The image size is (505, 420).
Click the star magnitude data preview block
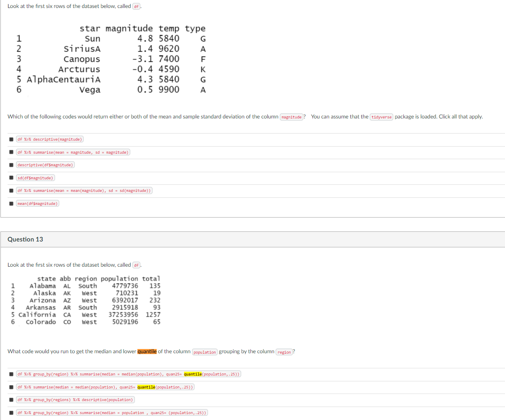pyautogui.click(x=111, y=59)
